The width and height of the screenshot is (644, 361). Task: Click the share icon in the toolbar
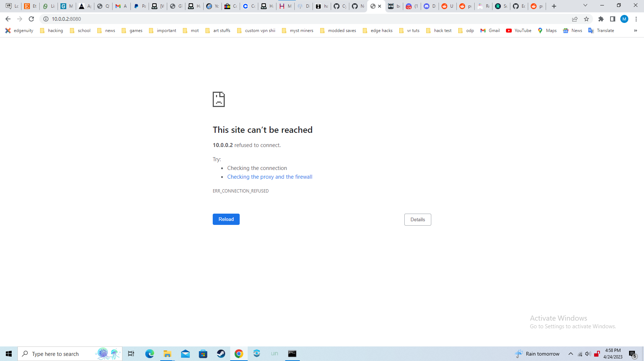(x=574, y=19)
